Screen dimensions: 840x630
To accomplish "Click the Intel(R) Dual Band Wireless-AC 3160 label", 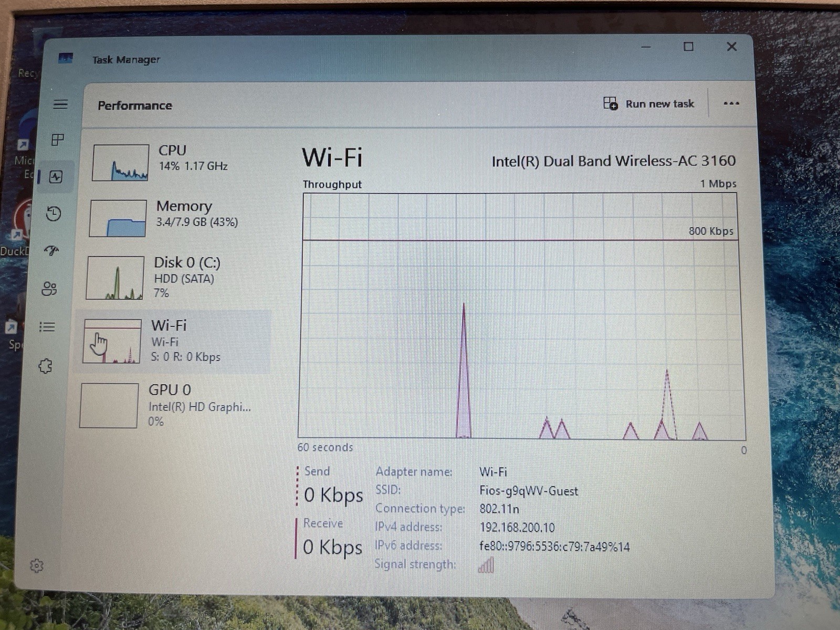I will [614, 161].
